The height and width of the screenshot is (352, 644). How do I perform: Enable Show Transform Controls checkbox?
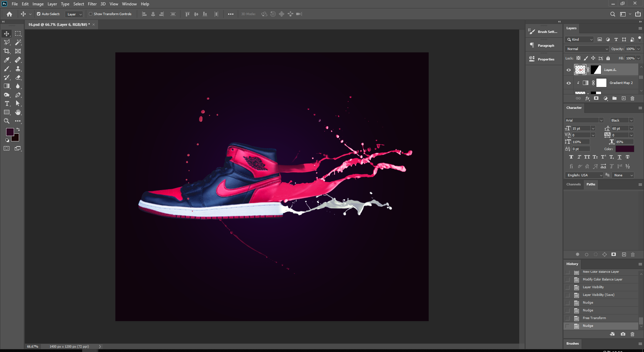tap(91, 14)
